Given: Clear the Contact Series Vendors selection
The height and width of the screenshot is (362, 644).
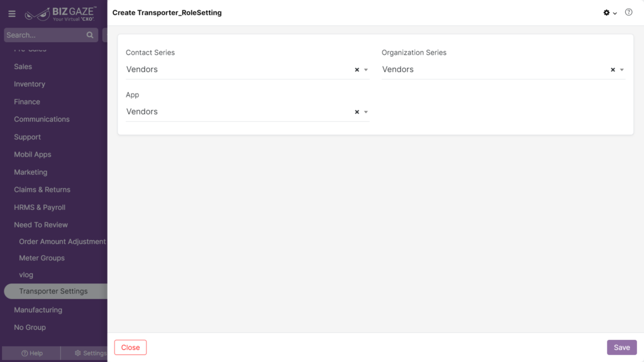Looking at the screenshot, I should (x=357, y=70).
